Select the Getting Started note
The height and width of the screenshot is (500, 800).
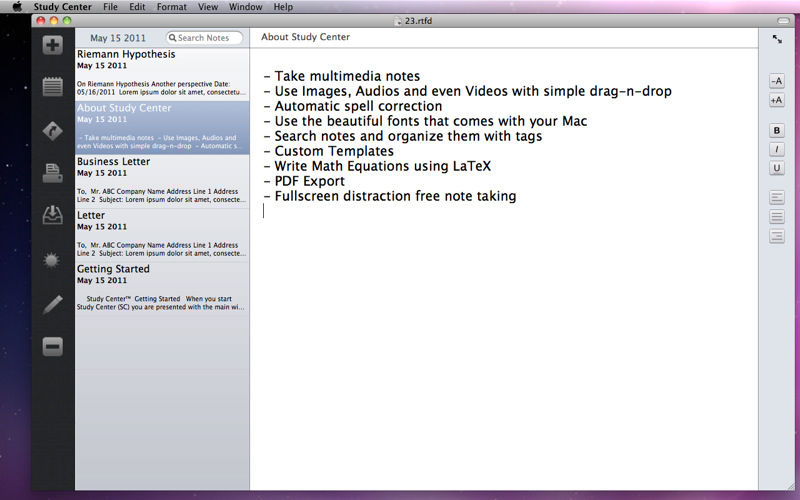(162, 289)
